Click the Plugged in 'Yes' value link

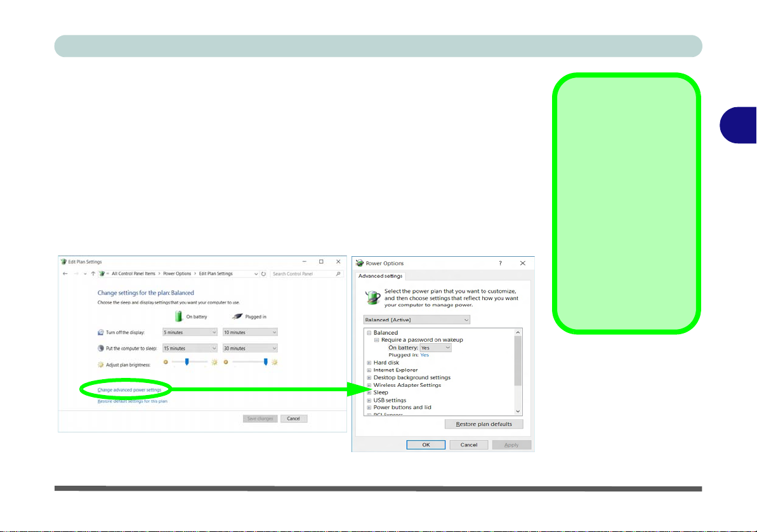tap(425, 355)
